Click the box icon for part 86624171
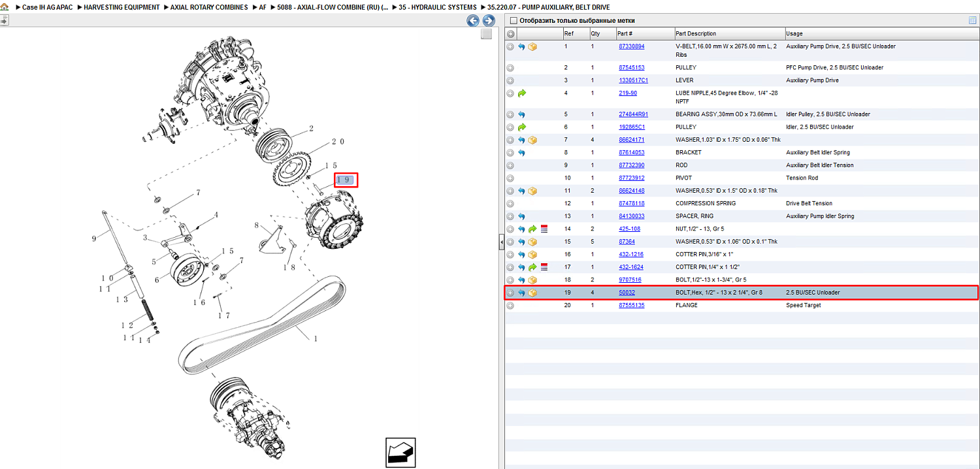 pos(532,140)
